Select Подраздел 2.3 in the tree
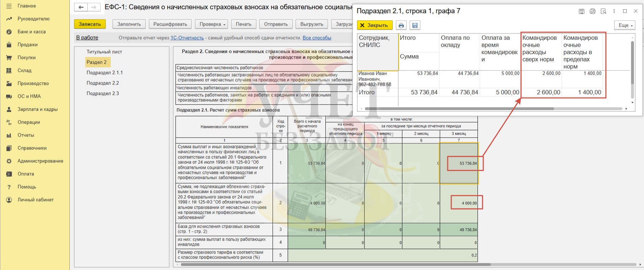644x270 pixels. pos(102,93)
